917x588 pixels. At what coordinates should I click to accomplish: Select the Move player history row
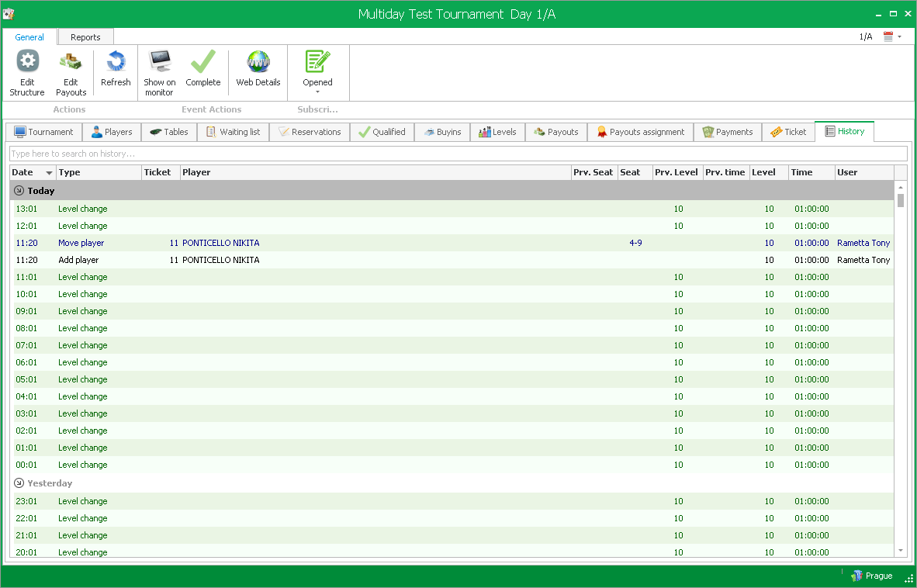(310, 243)
